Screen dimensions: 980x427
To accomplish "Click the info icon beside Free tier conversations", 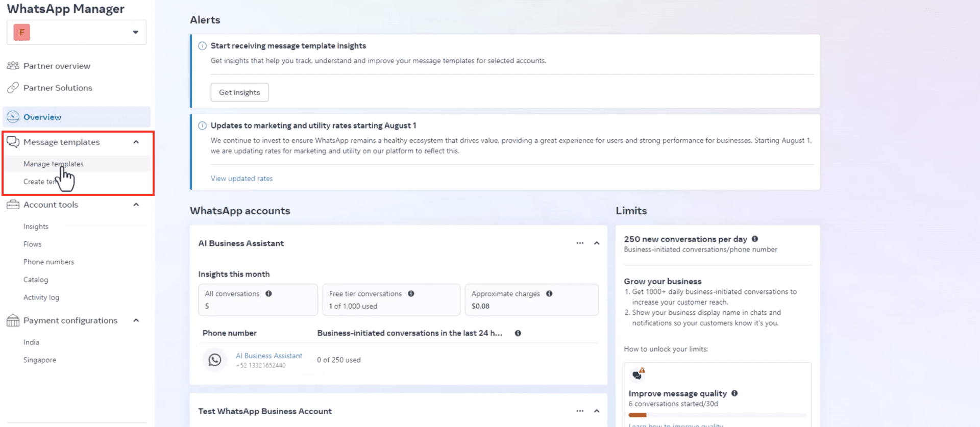I will click(x=411, y=294).
